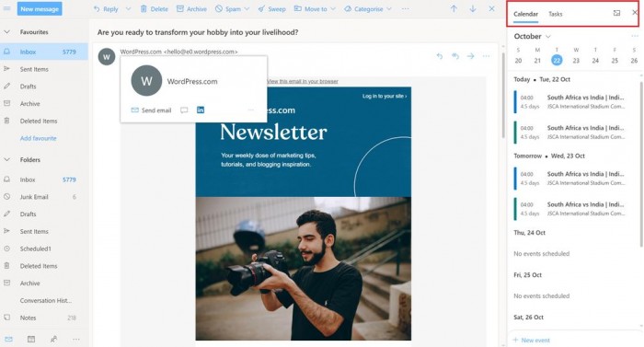Image resolution: width=644 pixels, height=347 pixels.
Task: Select date 26 in week strip
Action: tap(634, 61)
